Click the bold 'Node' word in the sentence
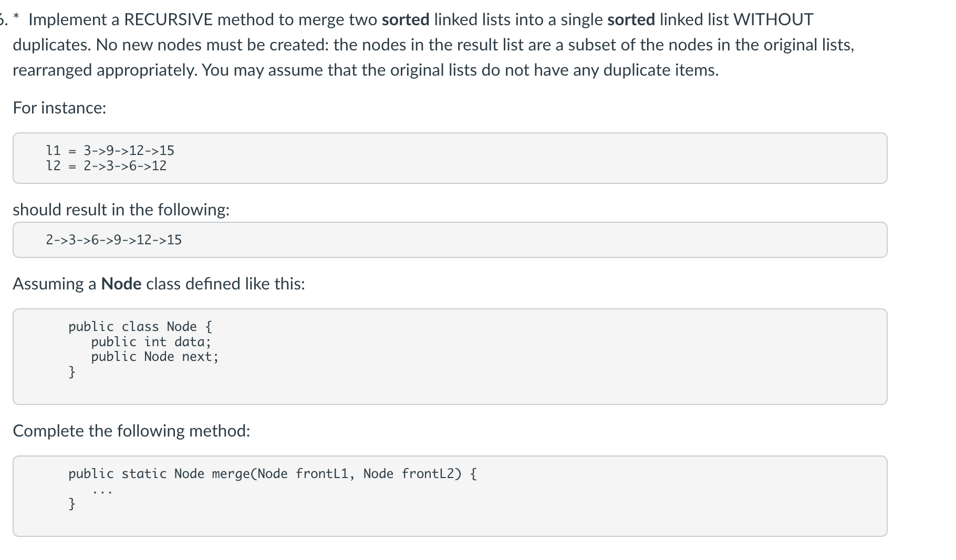Viewport: 956px width, 560px height. point(121,284)
